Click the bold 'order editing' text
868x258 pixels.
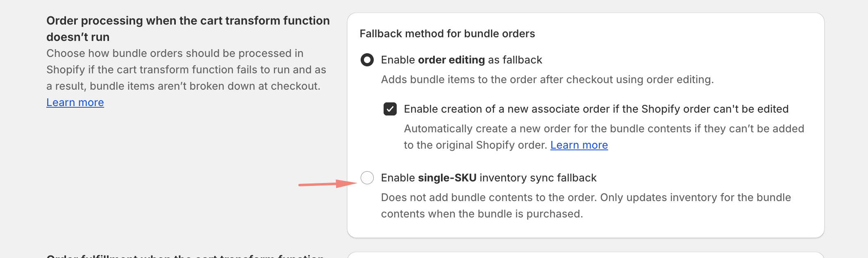pos(451,60)
